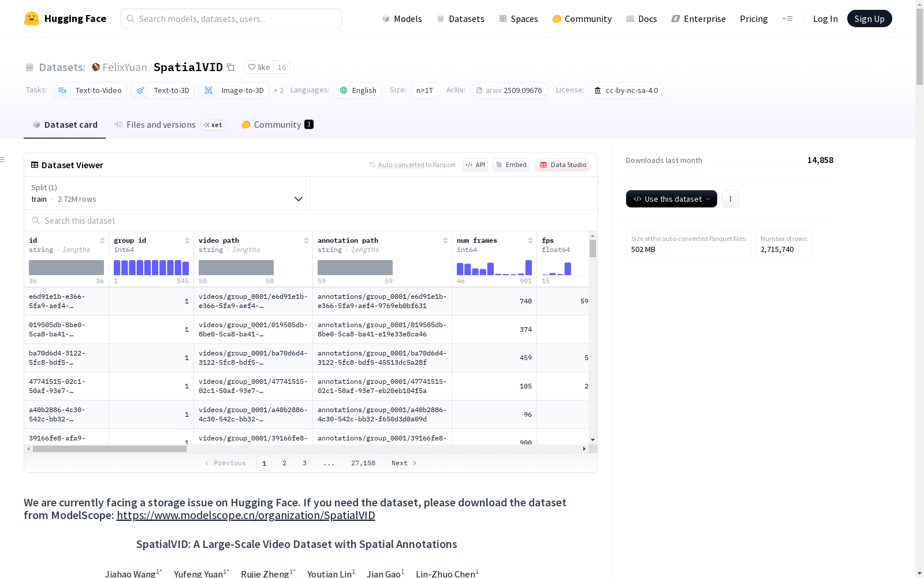Image resolution: width=924 pixels, height=578 pixels.
Task: Open the arxiv:2509.09676 paper tag
Action: [509, 90]
